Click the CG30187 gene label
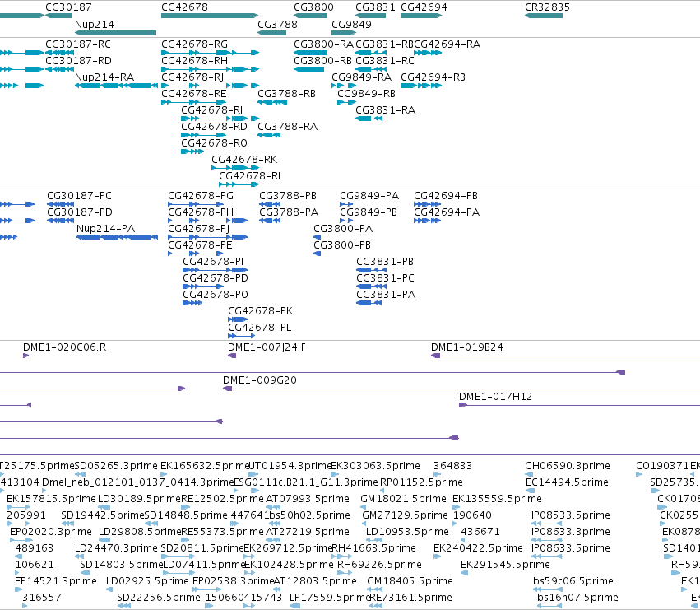Image resolution: width=700 pixels, height=610 pixels. [x=68, y=7]
